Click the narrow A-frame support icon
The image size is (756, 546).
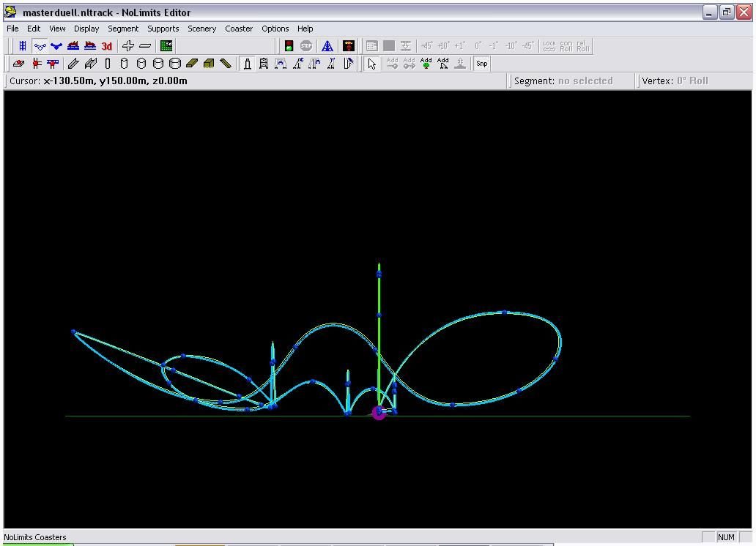tap(331, 63)
